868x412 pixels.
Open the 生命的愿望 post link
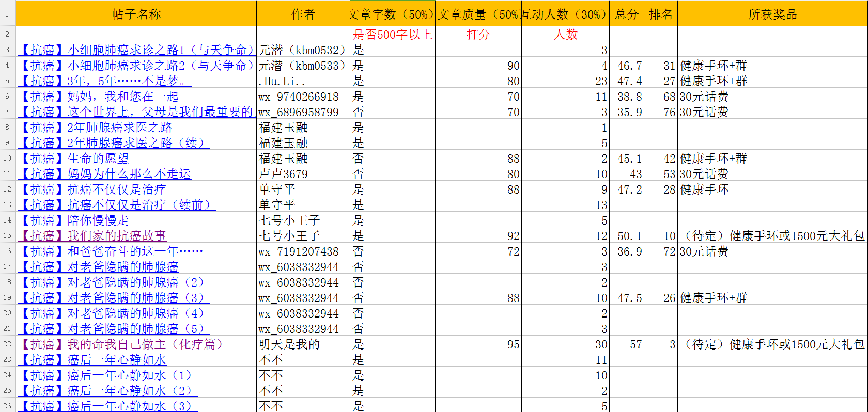tap(73, 159)
